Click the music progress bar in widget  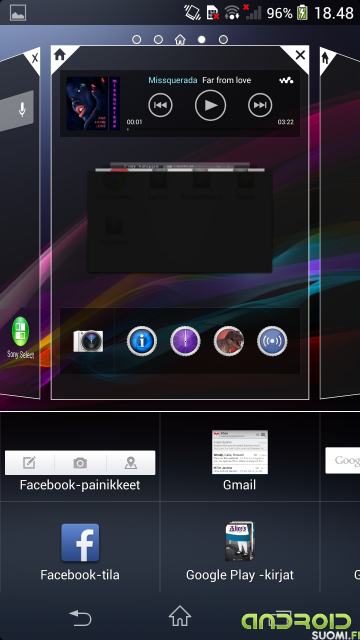[x=210, y=129]
